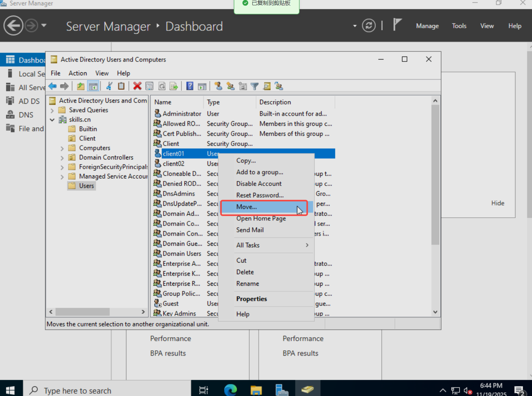Click the Find objects magnifier toolbar icon
Image resolution: width=532 pixels, height=396 pixels.
coord(267,86)
